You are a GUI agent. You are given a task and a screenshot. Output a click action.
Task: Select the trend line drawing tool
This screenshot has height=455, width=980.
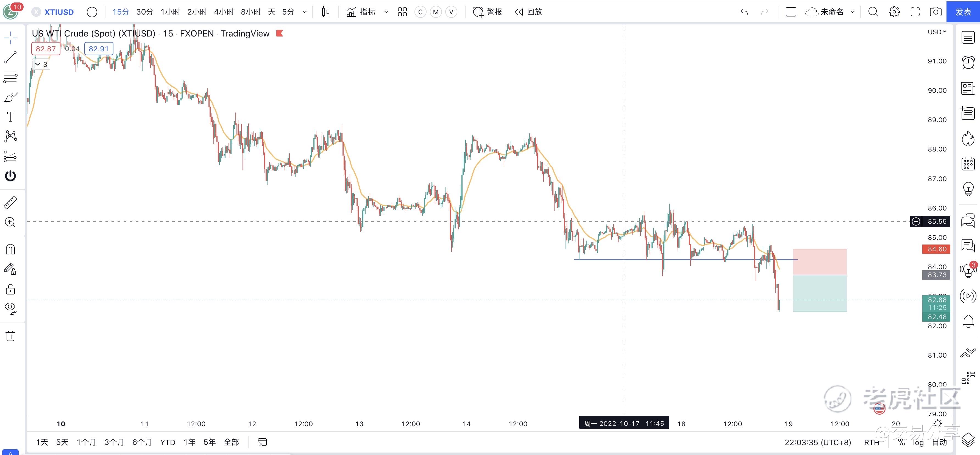coord(10,57)
